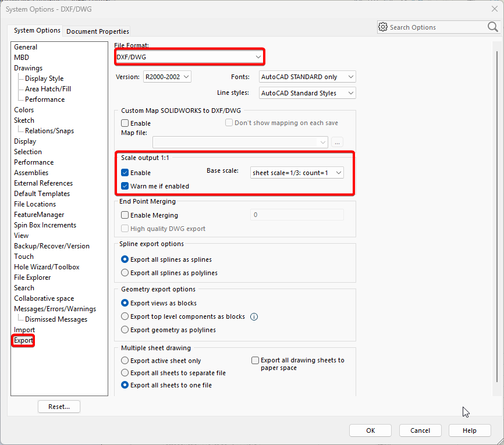
Task: Select Drawings in options list
Action: pyautogui.click(x=29, y=68)
